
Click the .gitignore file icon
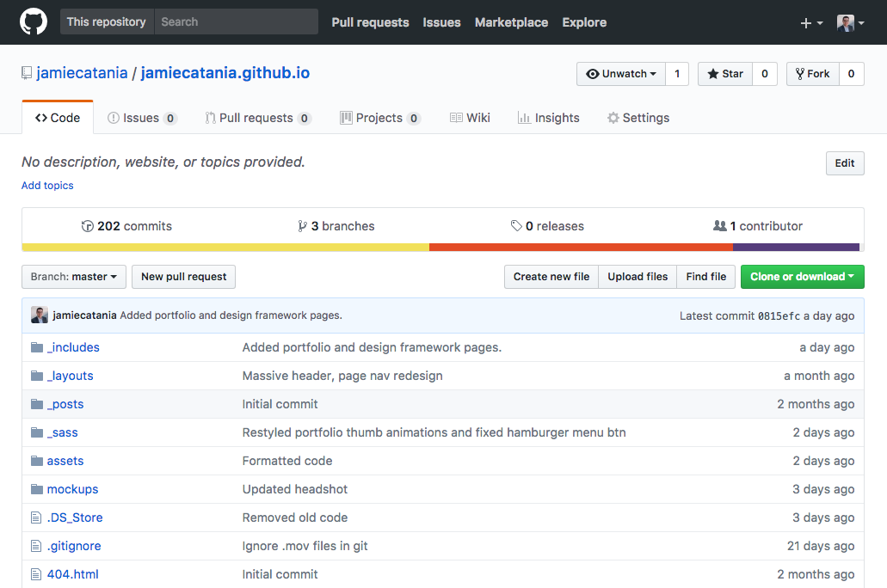click(36, 546)
